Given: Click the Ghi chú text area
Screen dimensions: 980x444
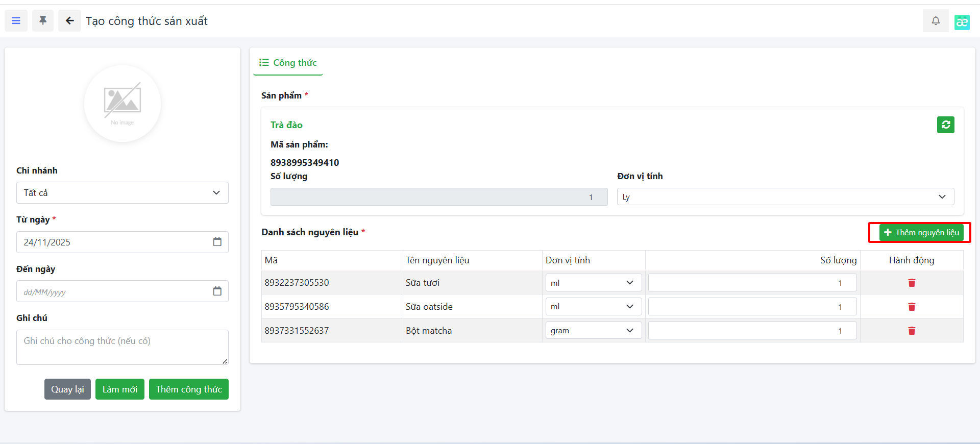Looking at the screenshot, I should (122, 347).
